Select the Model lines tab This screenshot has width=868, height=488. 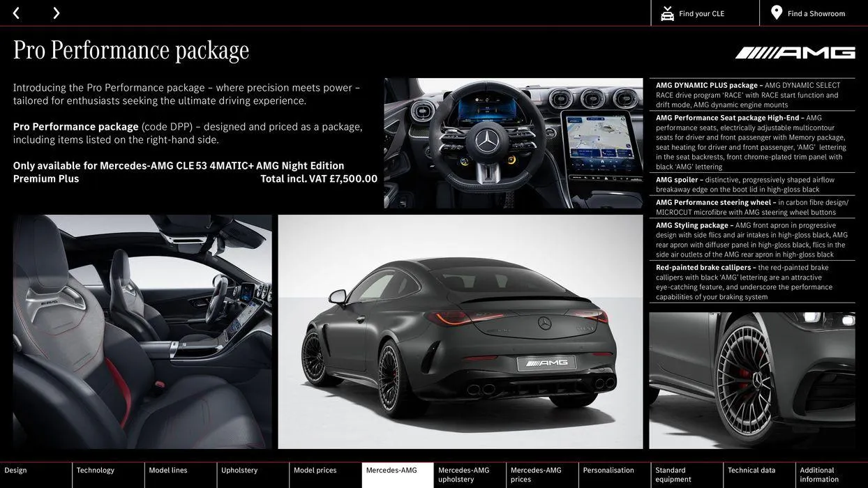tap(168, 471)
